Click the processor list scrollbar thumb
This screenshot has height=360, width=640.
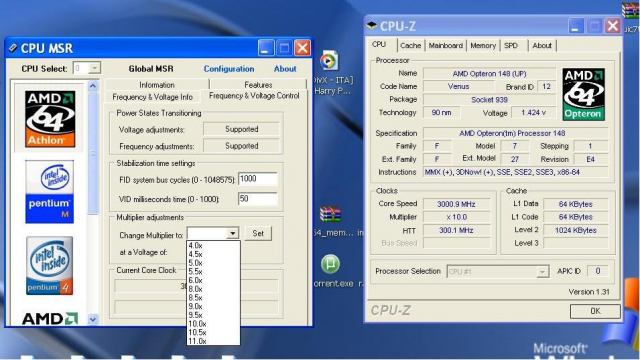93,153
